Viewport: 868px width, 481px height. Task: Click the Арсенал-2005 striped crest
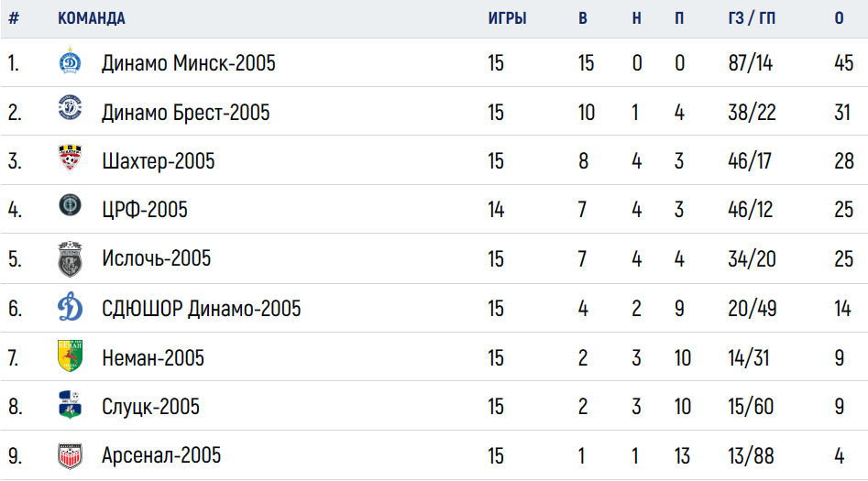point(71,455)
